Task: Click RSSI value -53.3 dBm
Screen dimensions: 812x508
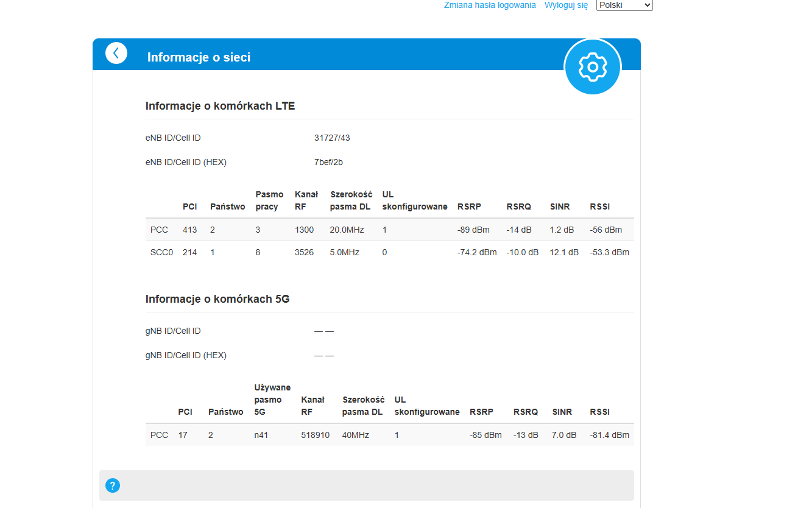Action: point(610,252)
